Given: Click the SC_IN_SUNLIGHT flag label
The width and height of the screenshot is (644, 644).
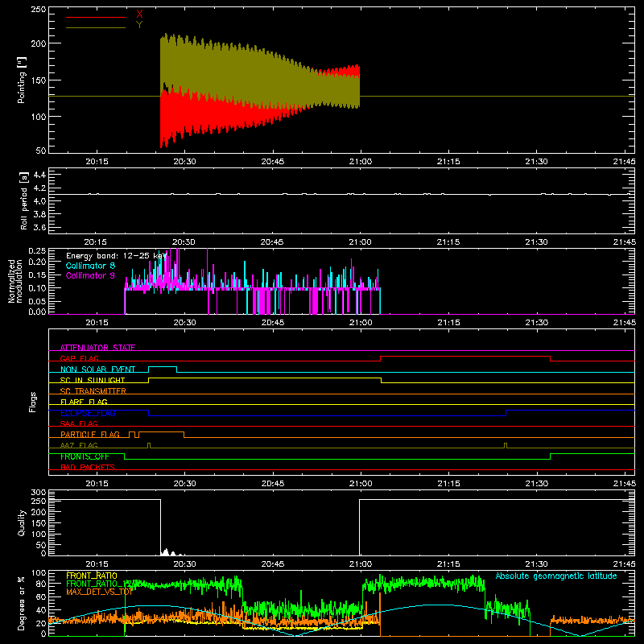Looking at the screenshot, I should pos(93,380).
